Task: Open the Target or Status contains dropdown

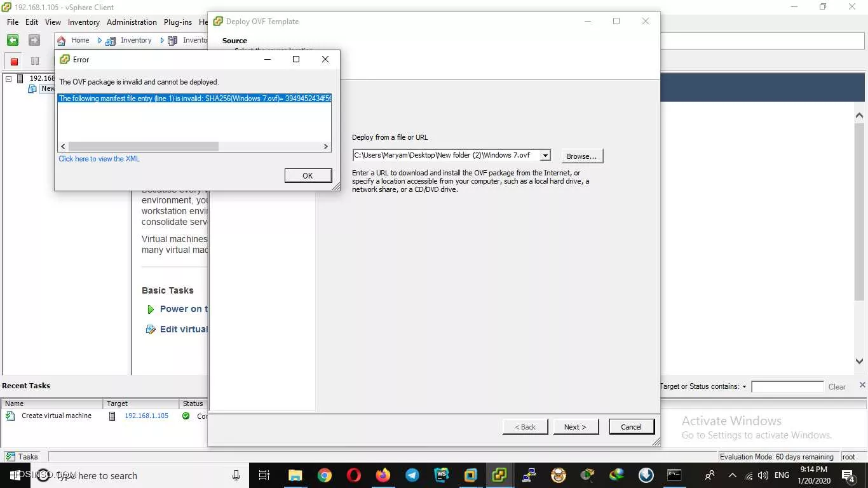Action: [744, 387]
